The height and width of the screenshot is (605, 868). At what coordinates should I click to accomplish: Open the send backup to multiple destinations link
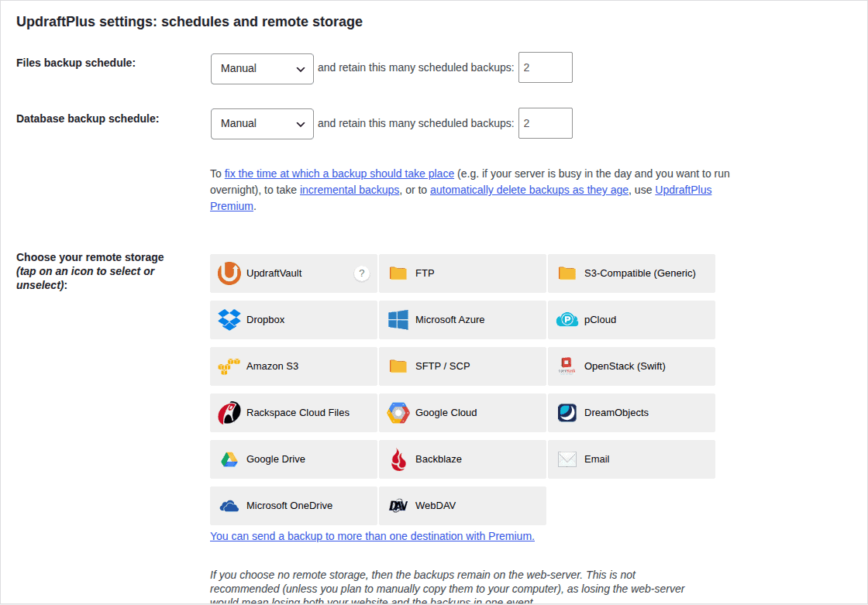372,536
